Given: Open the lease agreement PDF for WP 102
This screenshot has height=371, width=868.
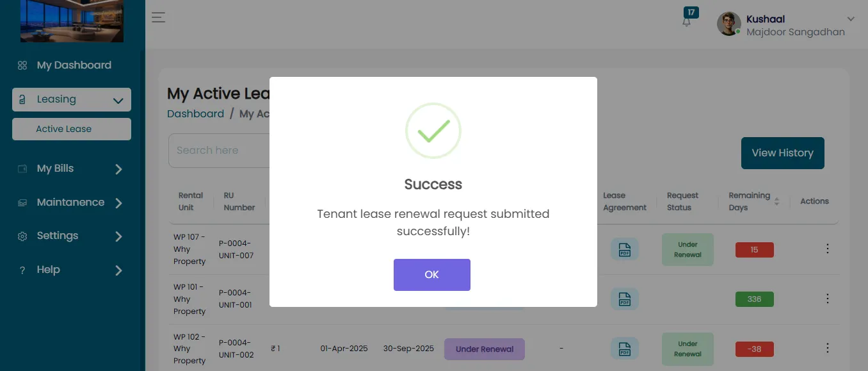Looking at the screenshot, I should [x=624, y=349].
